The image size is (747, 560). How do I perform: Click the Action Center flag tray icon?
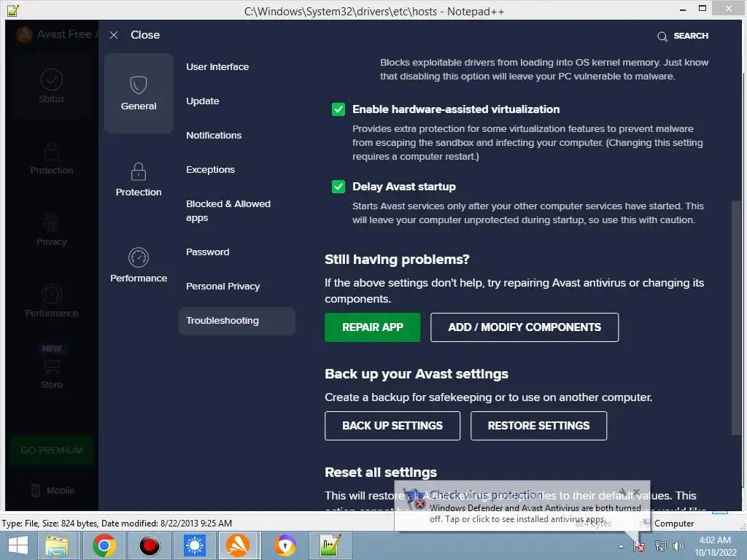(638, 546)
